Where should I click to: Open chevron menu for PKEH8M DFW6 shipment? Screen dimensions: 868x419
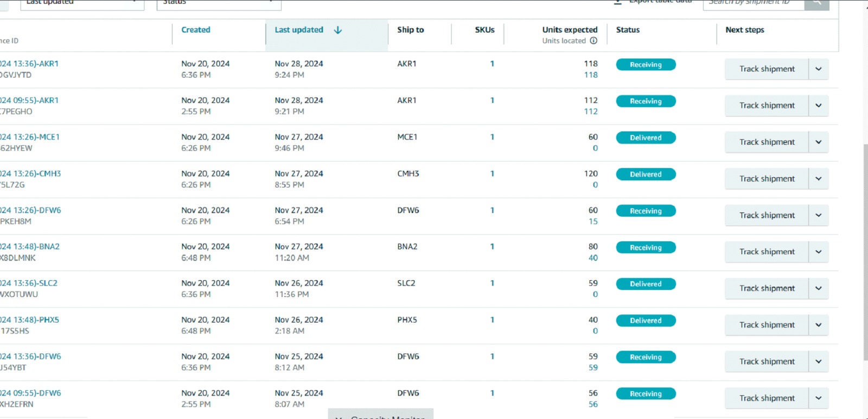(819, 215)
